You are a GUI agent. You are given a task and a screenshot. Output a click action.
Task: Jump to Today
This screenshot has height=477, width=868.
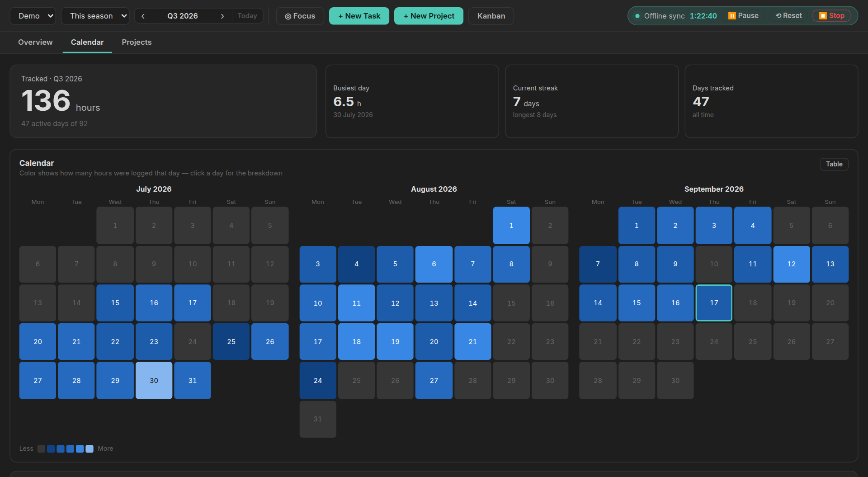[x=247, y=16]
